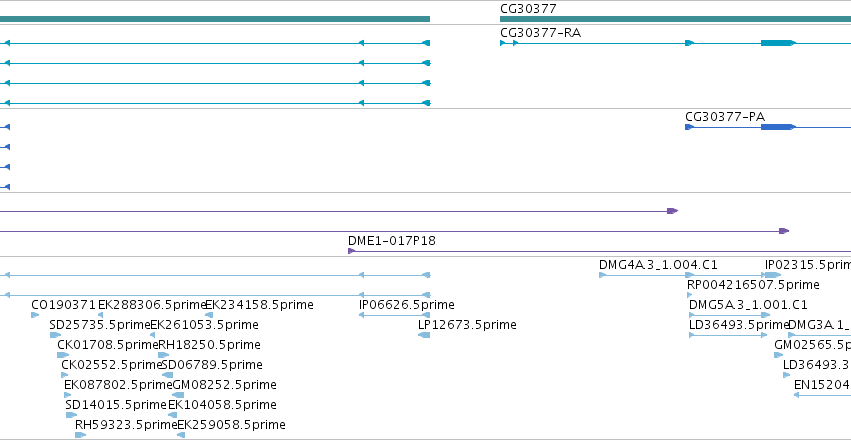Click the LP12673.5prime EST arrow
The height and width of the screenshot is (440, 851).
pyautogui.click(x=424, y=335)
